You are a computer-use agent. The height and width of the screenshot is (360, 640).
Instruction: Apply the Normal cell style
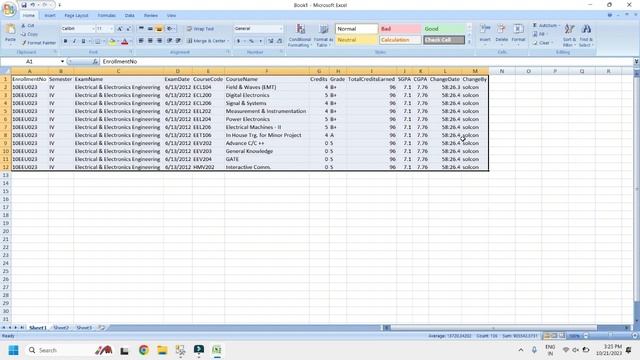[x=356, y=29]
